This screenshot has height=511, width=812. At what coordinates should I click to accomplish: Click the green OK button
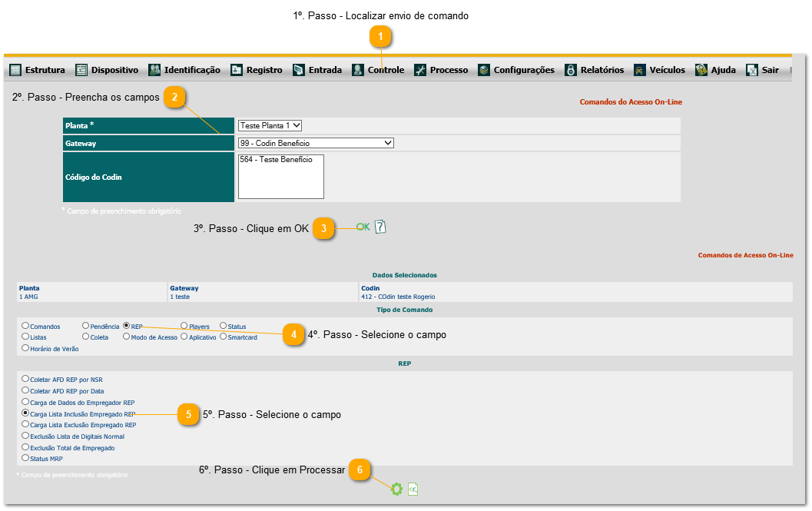click(363, 227)
